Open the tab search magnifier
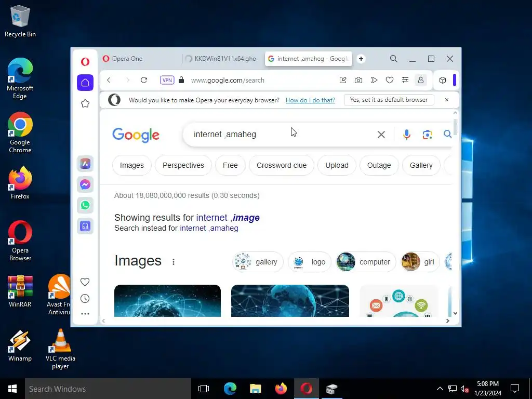The height and width of the screenshot is (399, 532). (x=394, y=59)
